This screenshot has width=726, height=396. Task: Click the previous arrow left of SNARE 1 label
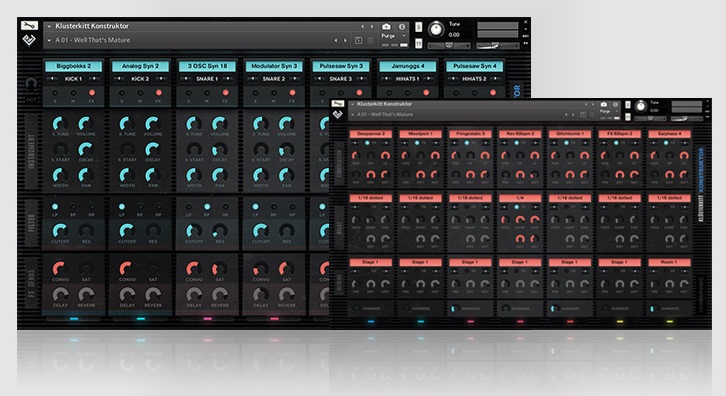185,79
